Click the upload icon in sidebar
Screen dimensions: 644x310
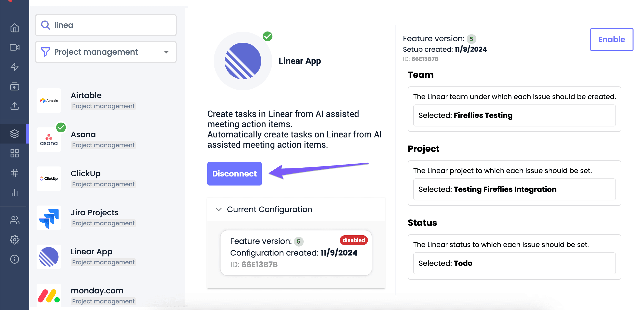14,106
